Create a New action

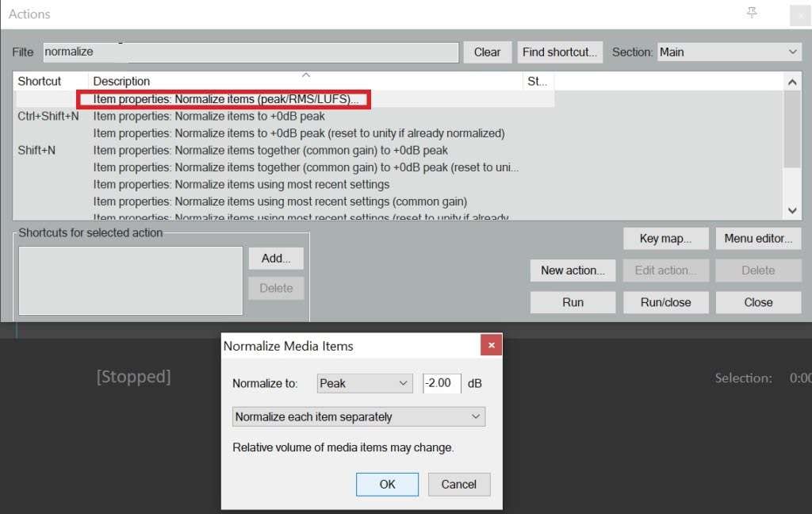point(573,270)
